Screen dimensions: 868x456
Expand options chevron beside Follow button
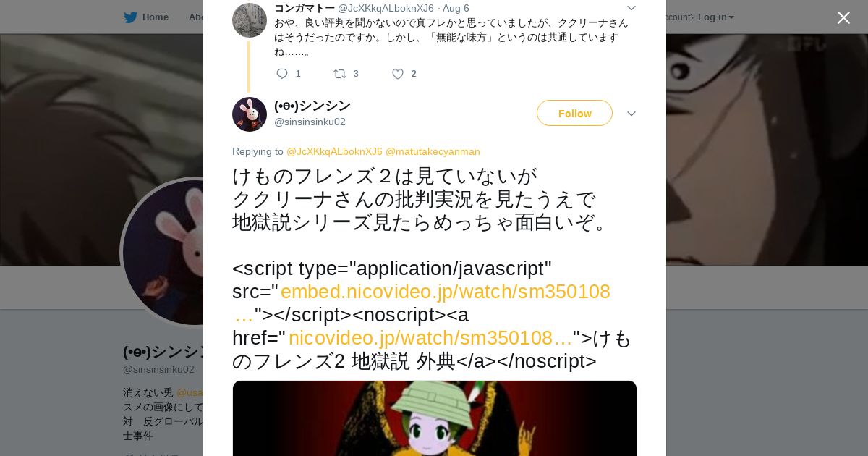[631, 114]
